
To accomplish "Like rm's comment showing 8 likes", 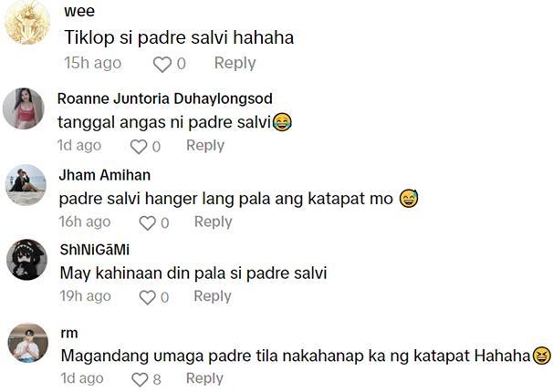I will pos(140,379).
